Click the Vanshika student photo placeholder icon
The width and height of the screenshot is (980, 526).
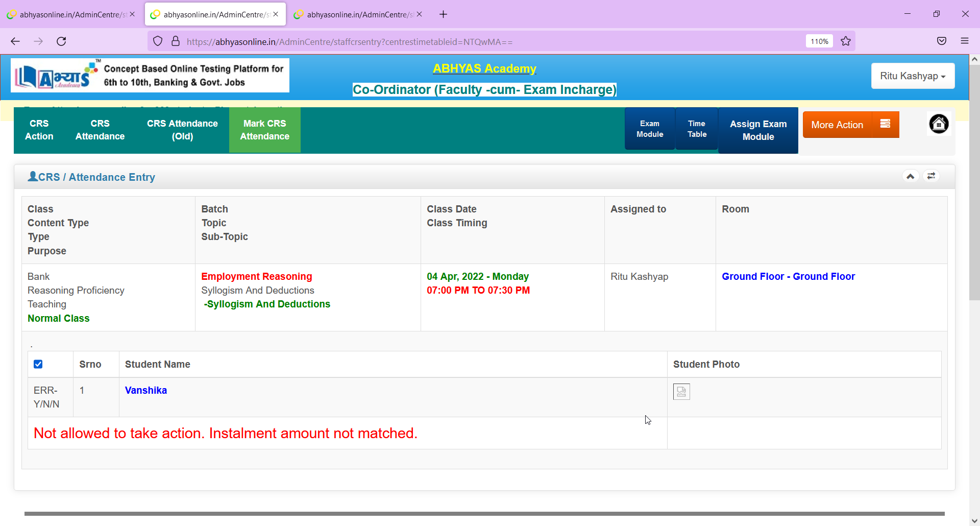pyautogui.click(x=681, y=392)
